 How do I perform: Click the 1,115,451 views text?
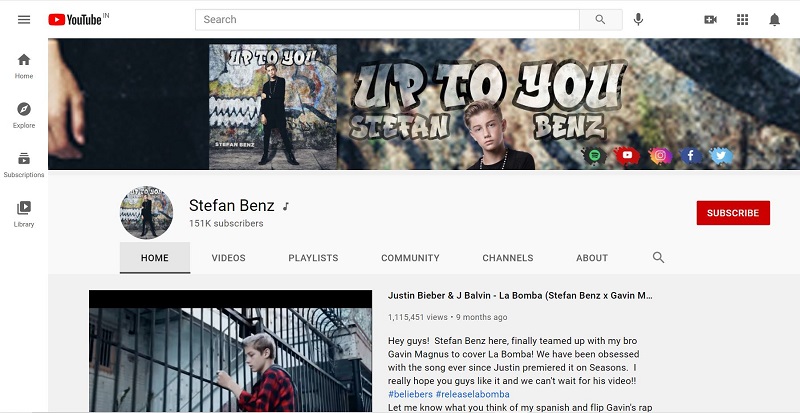click(x=417, y=317)
